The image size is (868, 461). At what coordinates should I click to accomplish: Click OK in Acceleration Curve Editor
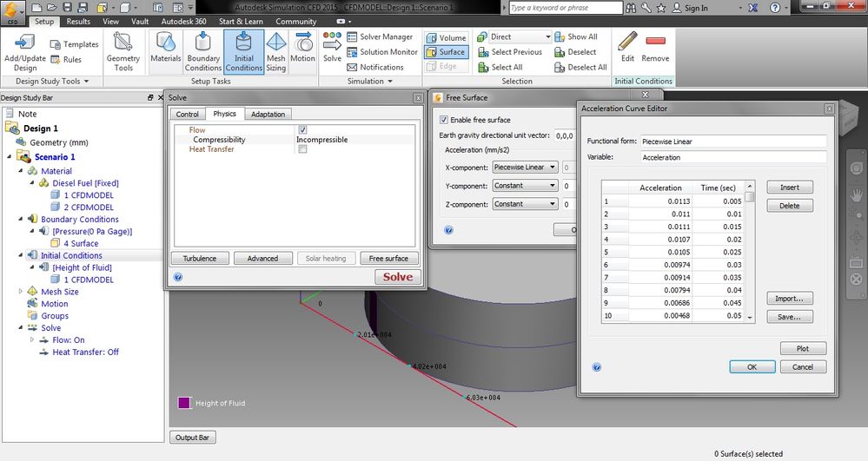click(x=752, y=367)
